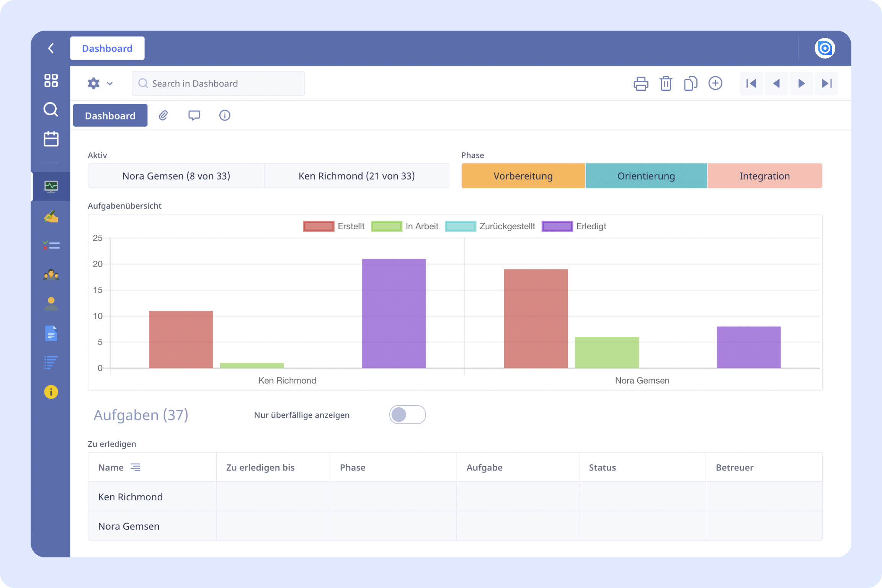882x588 pixels.
Task: Open the attachments paperclip tab
Action: click(x=163, y=115)
